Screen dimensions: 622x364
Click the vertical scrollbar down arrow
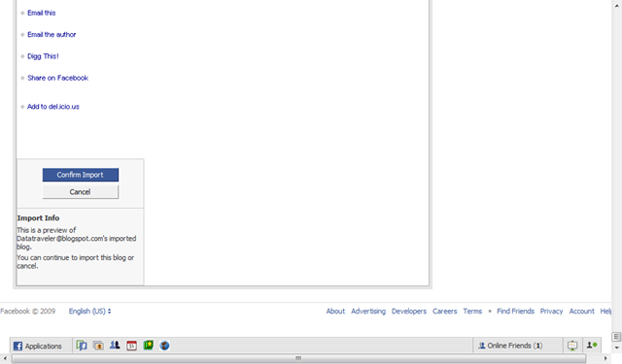[616, 347]
